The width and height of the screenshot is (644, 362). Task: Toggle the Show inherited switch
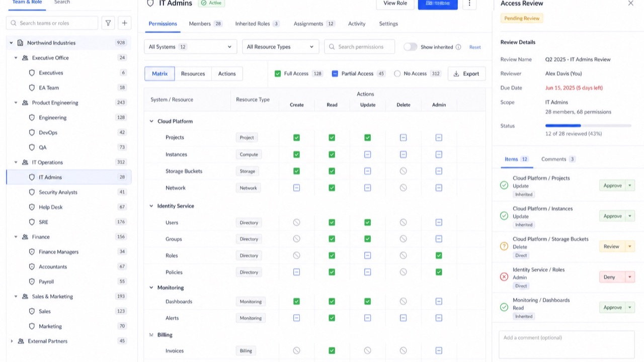411,47
